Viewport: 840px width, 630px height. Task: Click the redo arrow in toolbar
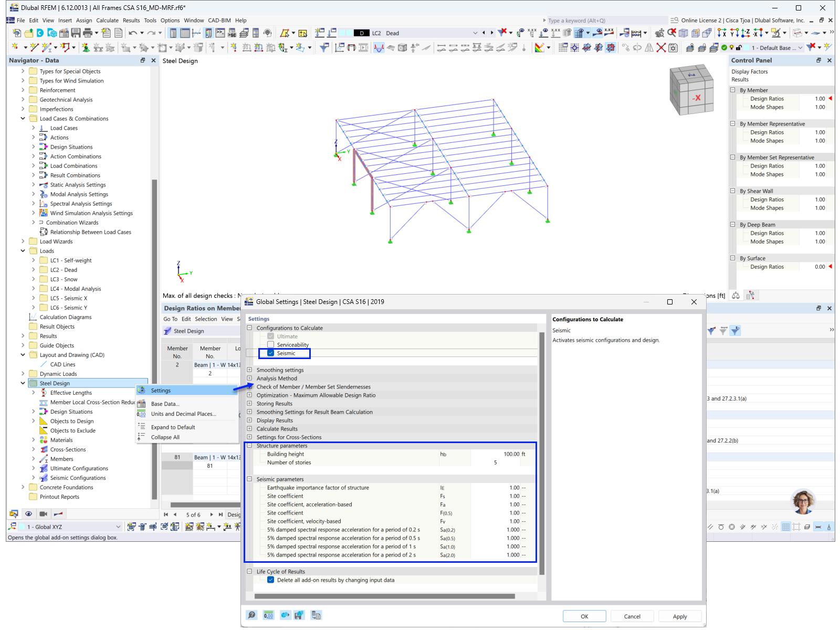[x=151, y=33]
